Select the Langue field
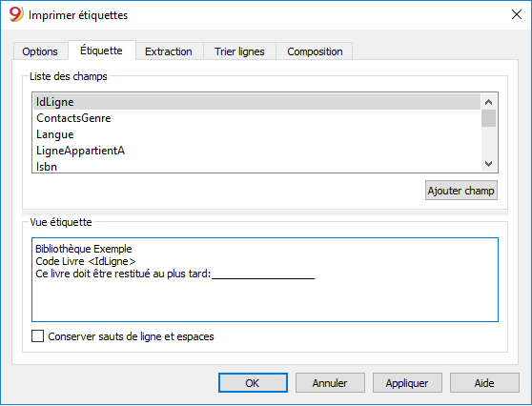This screenshot has height=406, width=532. click(256, 134)
